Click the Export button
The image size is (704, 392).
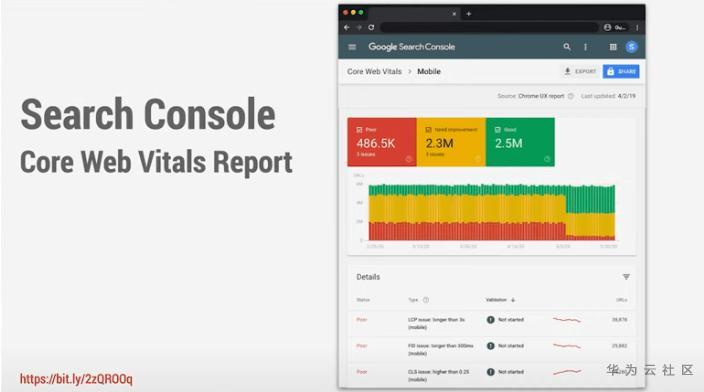580,71
